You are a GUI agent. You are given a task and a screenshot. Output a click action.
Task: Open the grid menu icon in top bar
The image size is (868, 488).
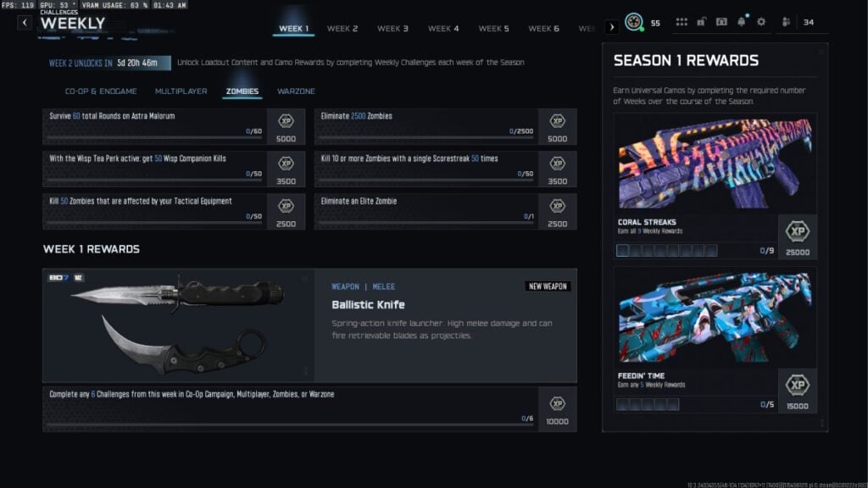point(682,22)
